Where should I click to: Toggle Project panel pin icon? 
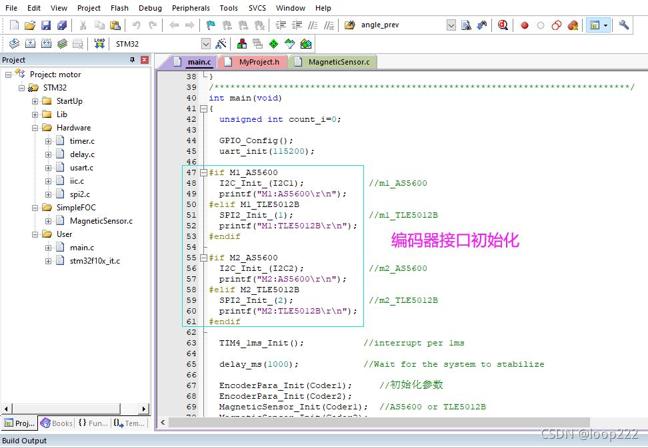pyautogui.click(x=132, y=60)
